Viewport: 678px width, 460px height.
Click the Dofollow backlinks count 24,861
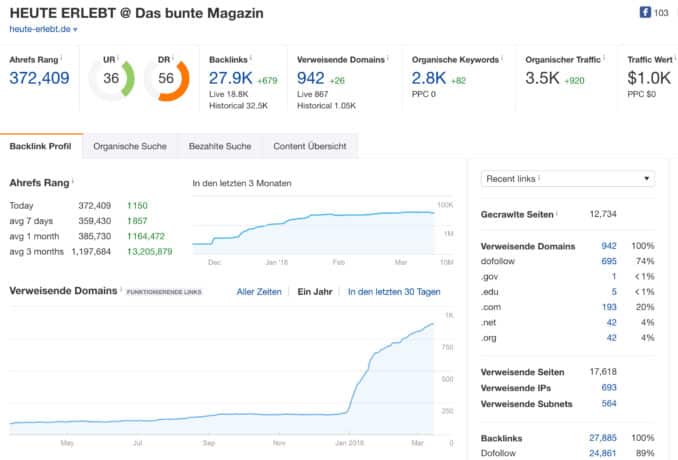[x=602, y=453]
